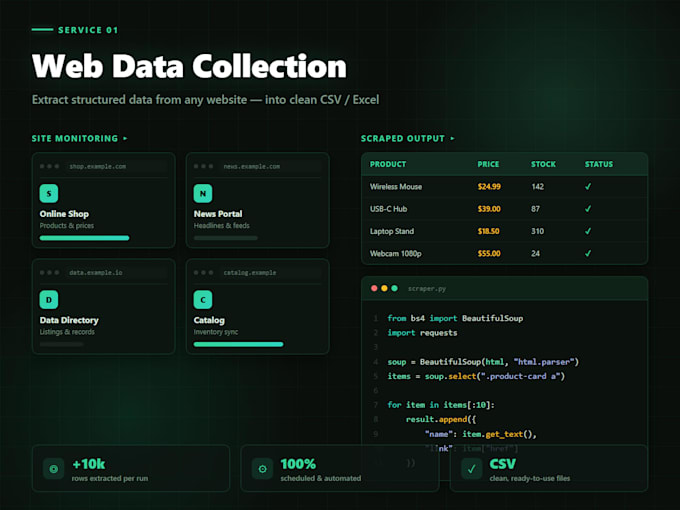Click the stock value 24
This screenshot has height=510, width=680.
click(536, 253)
